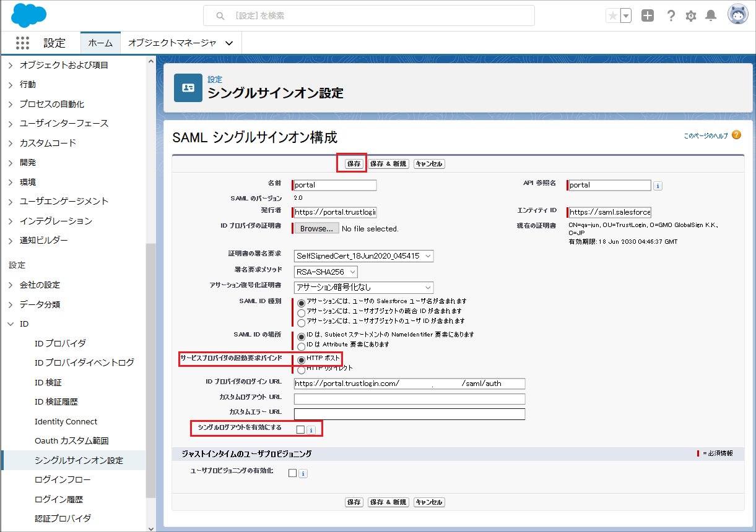Open the 証明書の署名要求 dropdown

[364, 255]
